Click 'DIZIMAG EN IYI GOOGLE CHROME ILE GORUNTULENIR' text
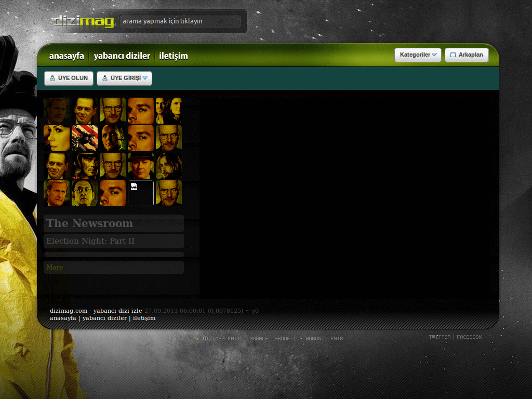This screenshot has width=532, height=399. pos(273,338)
